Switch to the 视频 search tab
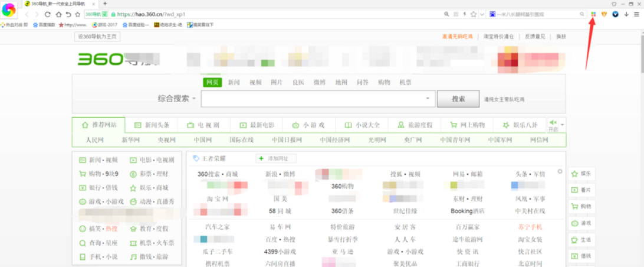Screen dimensions: 644x267 255,82
